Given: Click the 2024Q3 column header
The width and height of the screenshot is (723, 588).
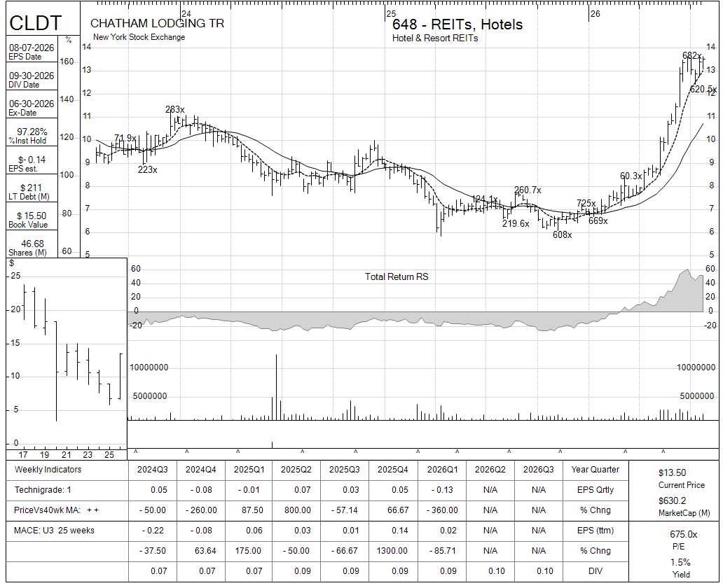Looking at the screenshot, I should [153, 470].
